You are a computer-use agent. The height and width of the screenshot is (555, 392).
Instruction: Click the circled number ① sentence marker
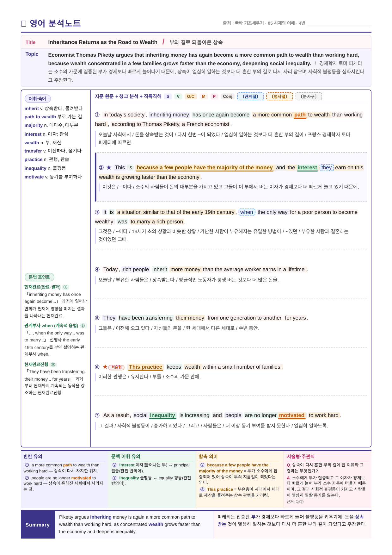pyautogui.click(x=97, y=115)
